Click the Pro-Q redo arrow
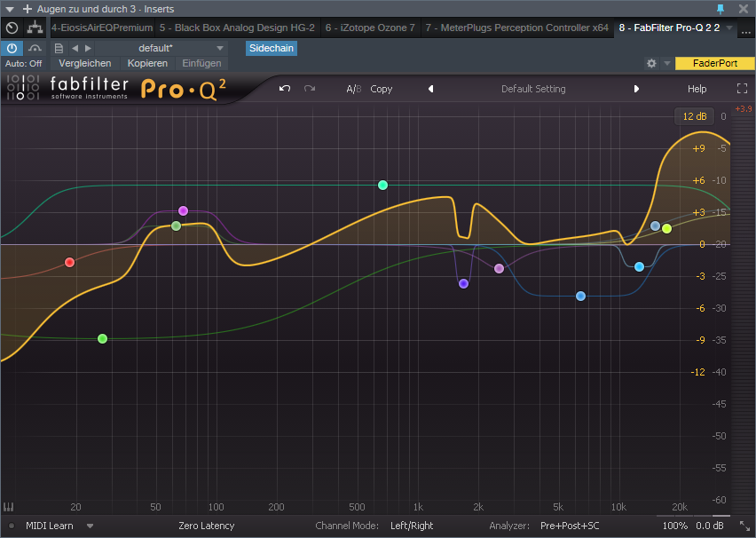 pos(310,89)
